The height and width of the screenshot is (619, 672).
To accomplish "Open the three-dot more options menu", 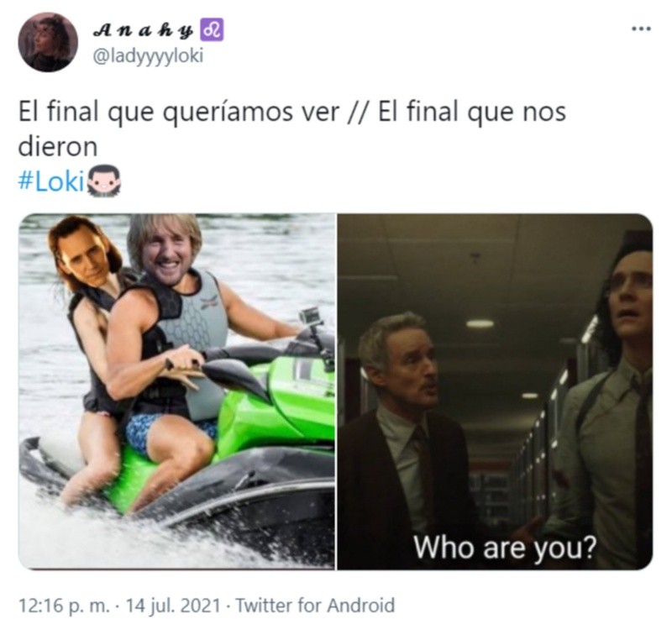I will 642,29.
